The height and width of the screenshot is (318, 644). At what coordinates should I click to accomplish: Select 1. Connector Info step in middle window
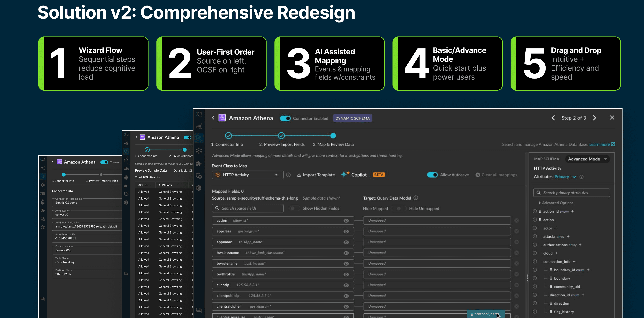tap(146, 156)
